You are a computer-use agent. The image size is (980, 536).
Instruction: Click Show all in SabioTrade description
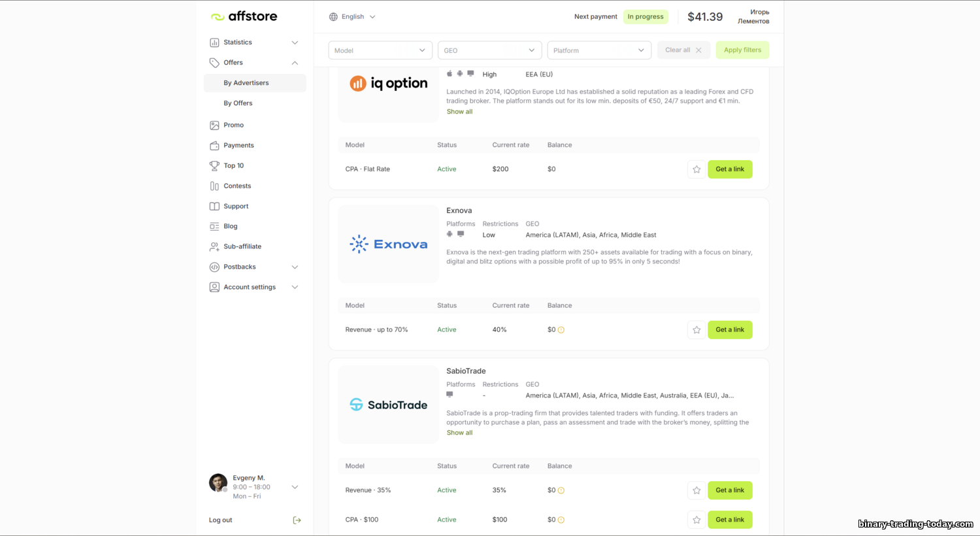[459, 433]
